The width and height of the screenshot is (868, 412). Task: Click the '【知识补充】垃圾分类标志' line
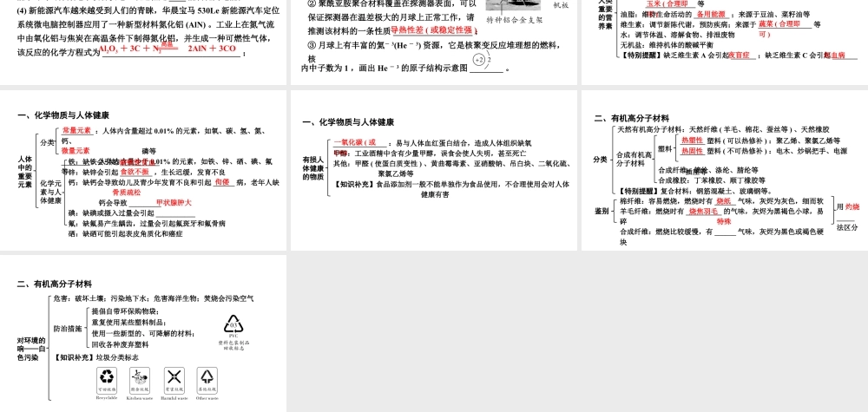(95, 357)
